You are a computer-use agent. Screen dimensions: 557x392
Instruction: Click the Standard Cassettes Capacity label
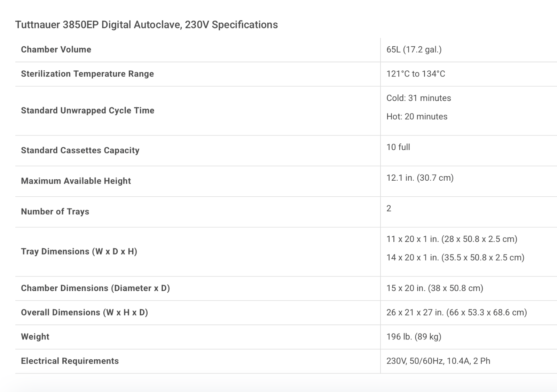80,150
